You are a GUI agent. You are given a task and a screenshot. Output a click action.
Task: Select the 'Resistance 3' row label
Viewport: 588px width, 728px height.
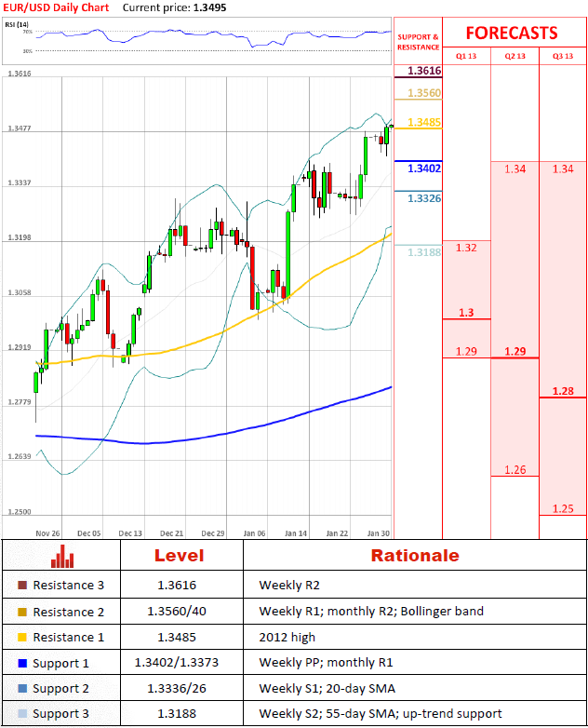(x=68, y=585)
